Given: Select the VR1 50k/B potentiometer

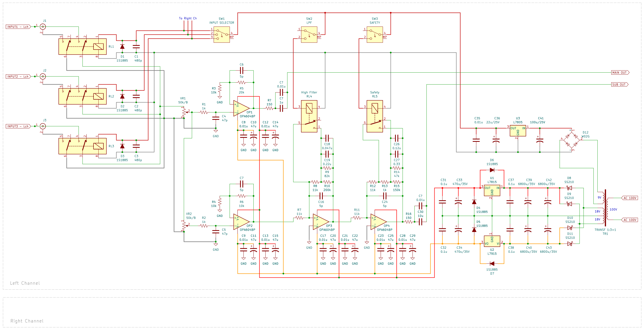Looking at the screenshot, I should (x=184, y=112).
